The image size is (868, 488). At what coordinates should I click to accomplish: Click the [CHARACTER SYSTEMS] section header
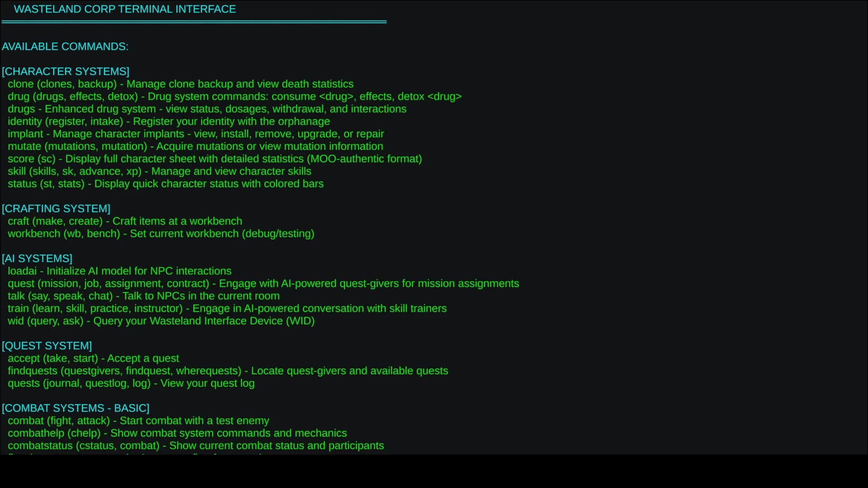66,71
